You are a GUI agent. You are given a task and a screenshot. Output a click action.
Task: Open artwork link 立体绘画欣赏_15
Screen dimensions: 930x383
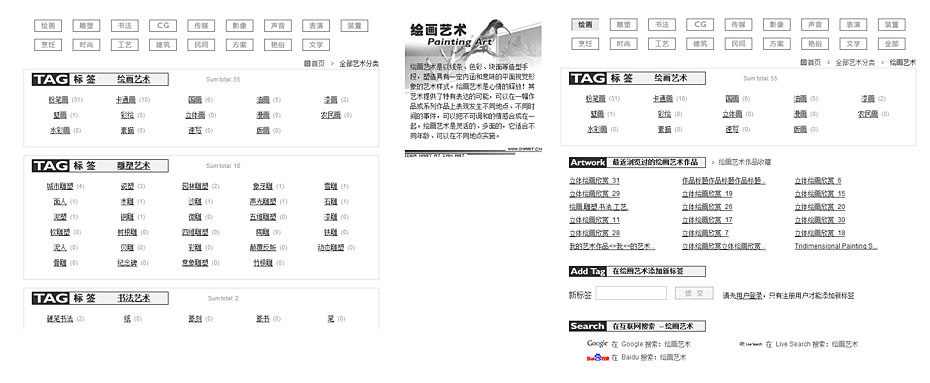coord(820,194)
